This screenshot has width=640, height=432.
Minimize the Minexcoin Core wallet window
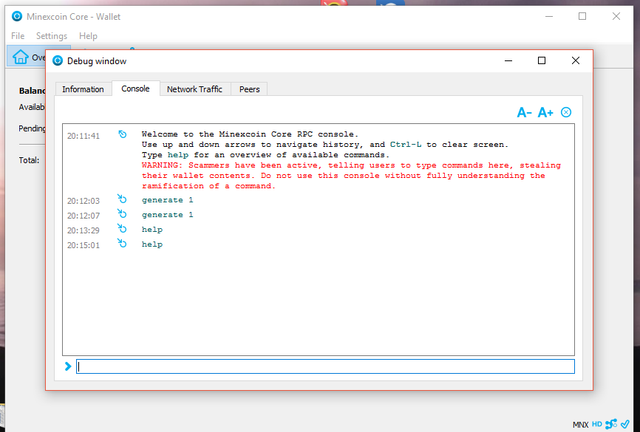click(x=549, y=17)
